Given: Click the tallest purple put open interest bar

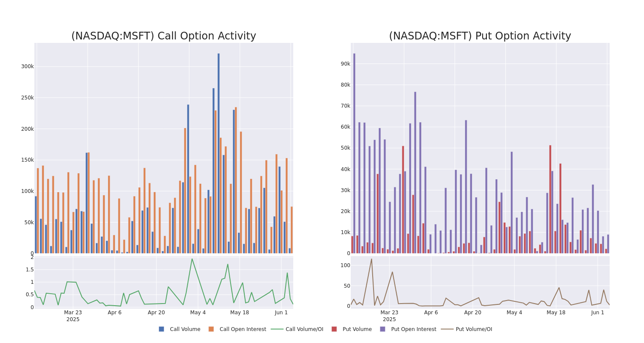Looking at the screenshot, I should point(354,153).
